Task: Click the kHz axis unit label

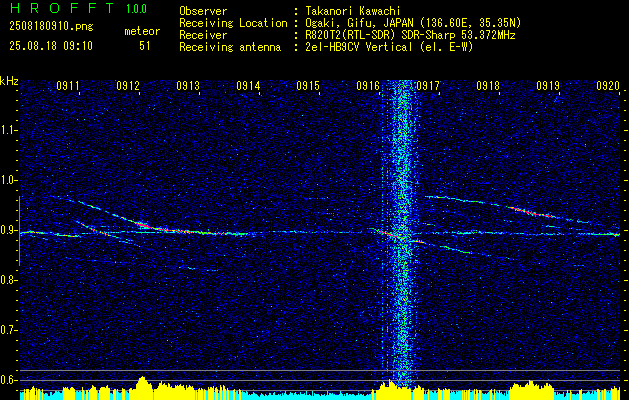Action: (x=9, y=81)
